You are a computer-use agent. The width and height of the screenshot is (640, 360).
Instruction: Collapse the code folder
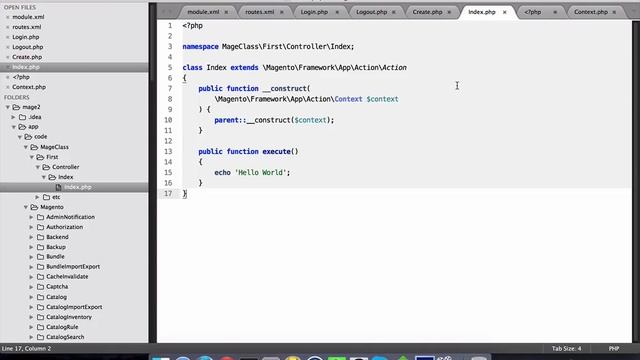coord(20,137)
